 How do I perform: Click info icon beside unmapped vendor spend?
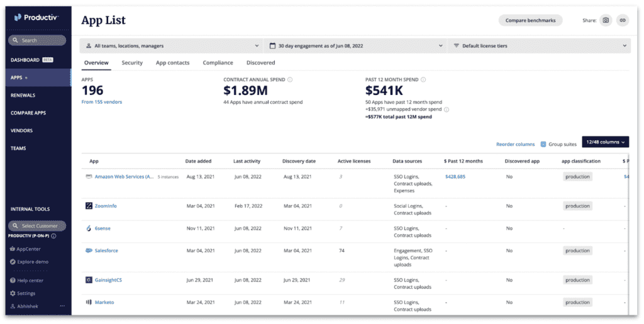pos(447,109)
